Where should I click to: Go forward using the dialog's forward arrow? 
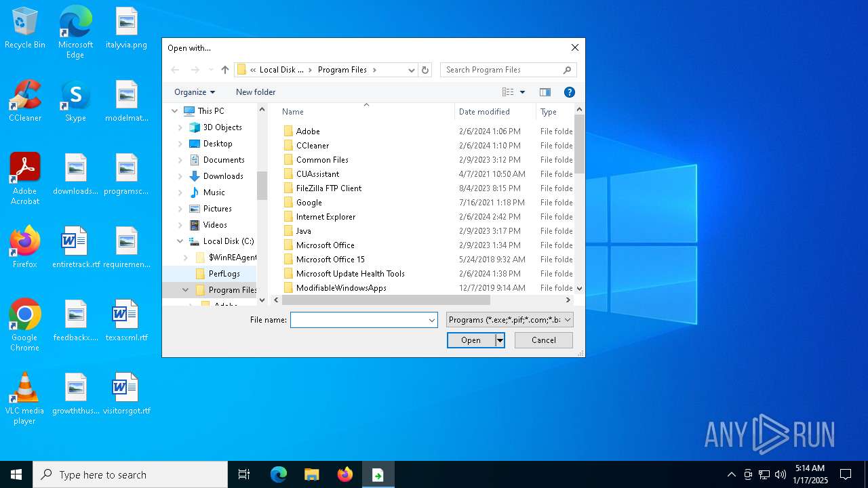click(195, 70)
